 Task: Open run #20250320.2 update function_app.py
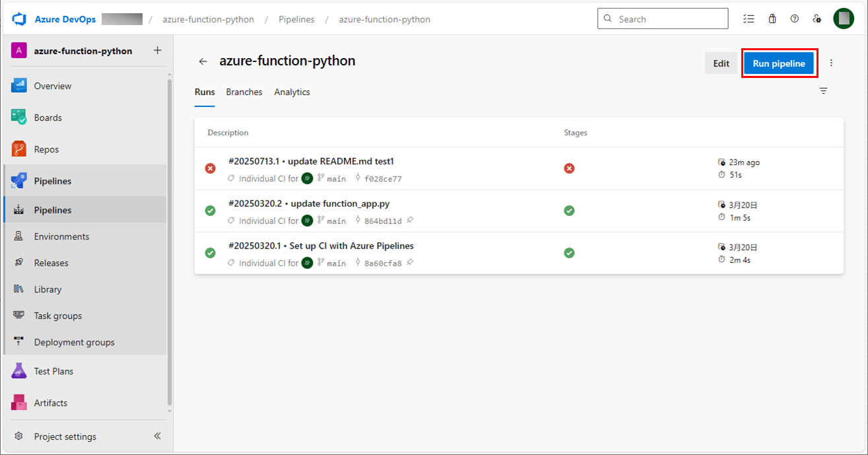(309, 203)
